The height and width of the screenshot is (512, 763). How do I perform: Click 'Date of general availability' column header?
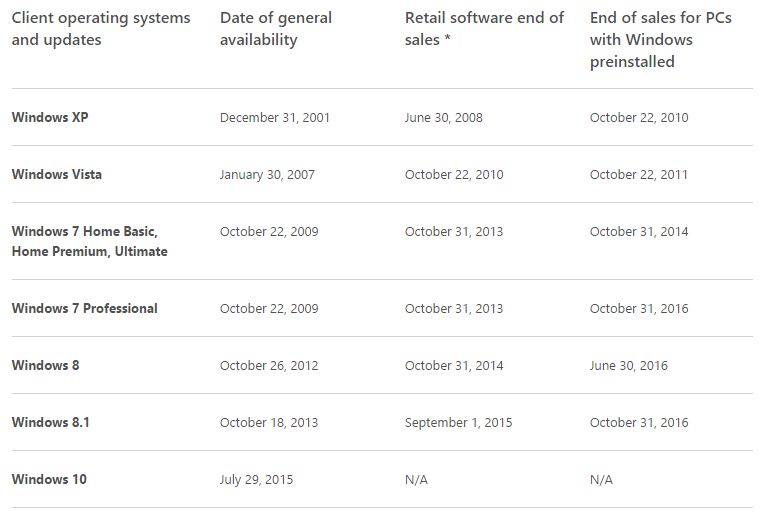click(x=276, y=29)
